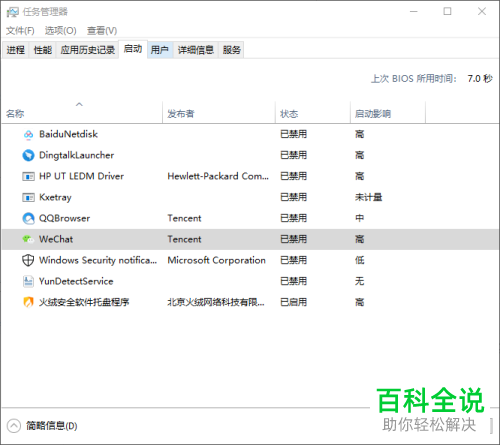Select the WeChat row name
Viewport: 500px width, 445px height.
[56, 239]
